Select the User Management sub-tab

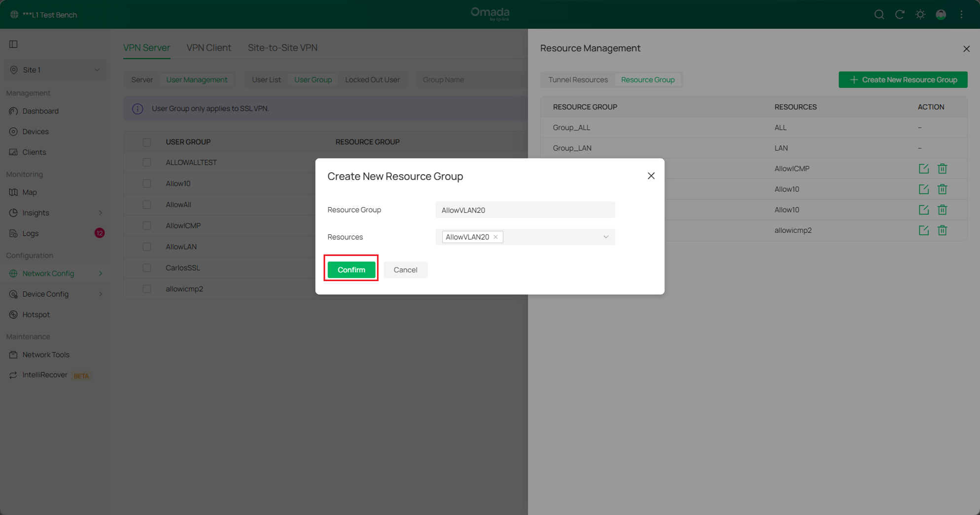point(197,80)
